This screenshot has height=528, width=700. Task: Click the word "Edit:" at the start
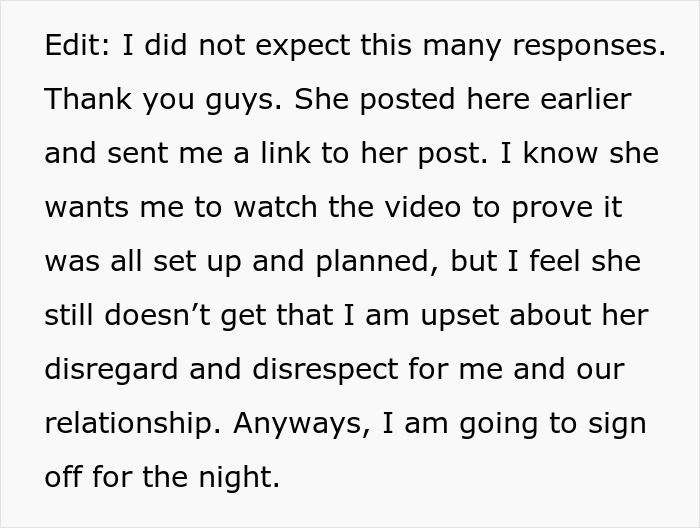pos(77,45)
